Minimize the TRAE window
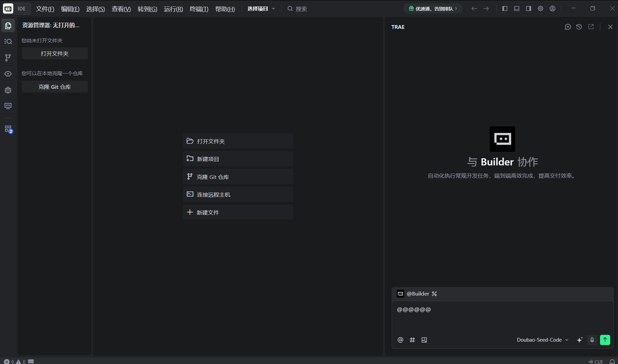The image size is (618, 364). tap(574, 8)
